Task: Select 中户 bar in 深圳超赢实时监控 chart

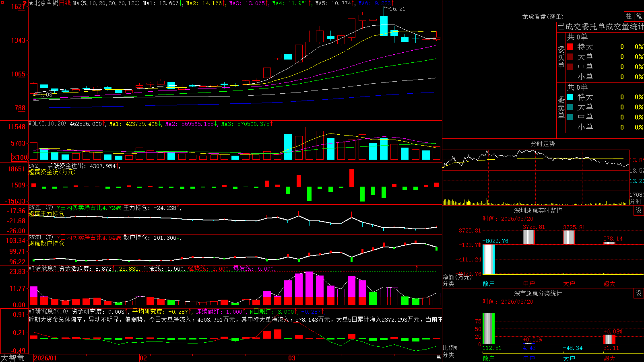Action: tap(529, 237)
